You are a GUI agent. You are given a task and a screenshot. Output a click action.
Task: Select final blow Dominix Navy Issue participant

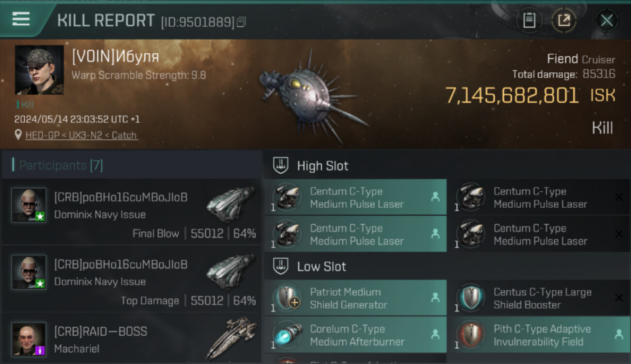132,212
